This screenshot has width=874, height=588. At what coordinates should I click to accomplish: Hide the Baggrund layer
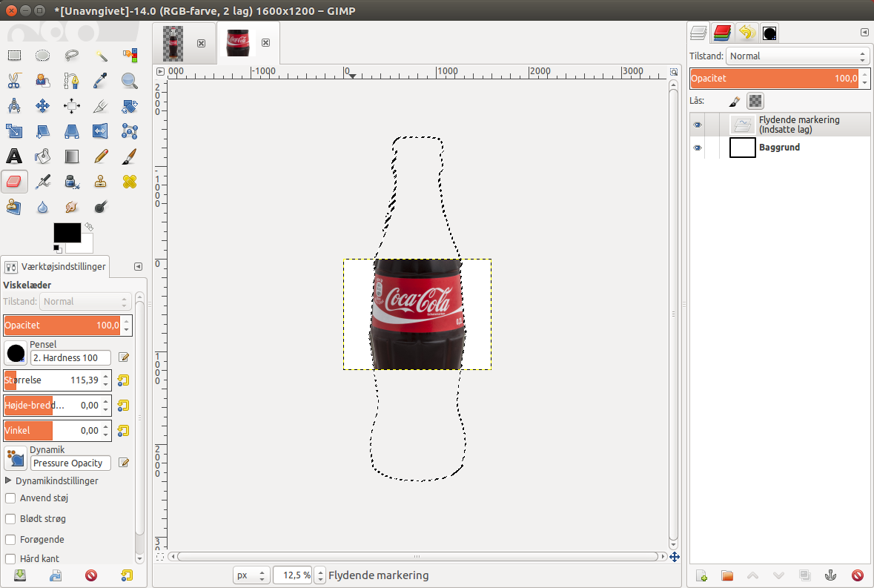698,148
